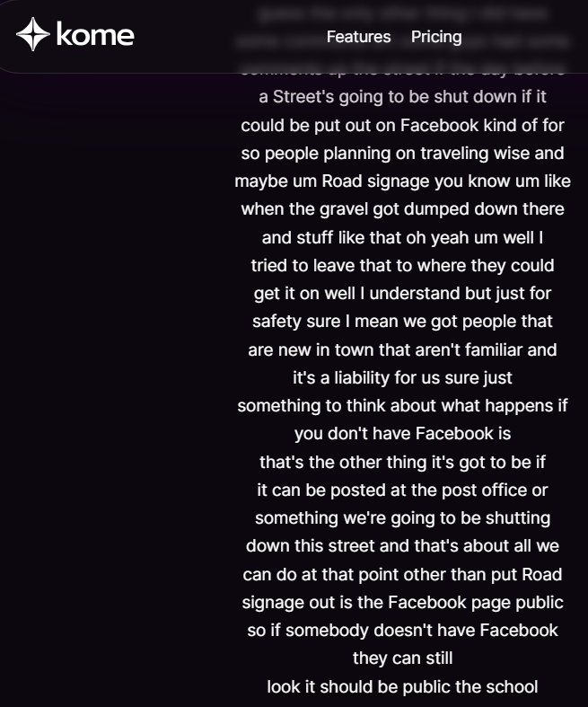
Task: Click the "is the Facebook page public" line
Action: [x=402, y=603]
